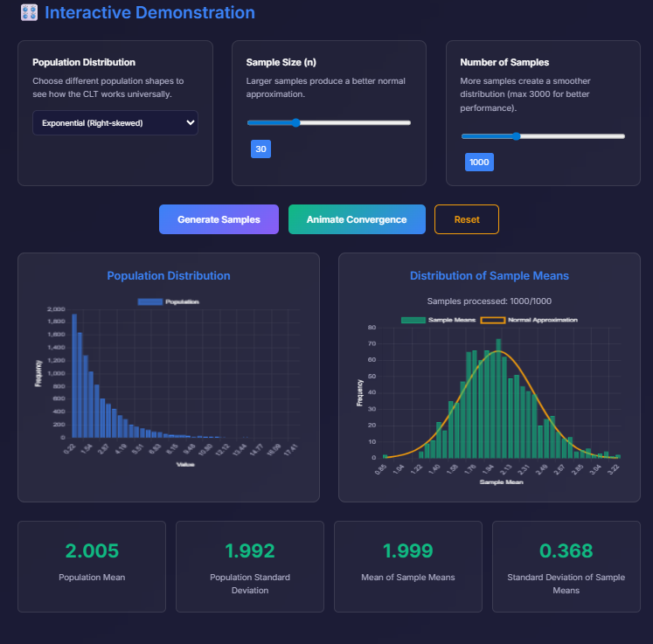Click the Number of Samples label

[504, 62]
